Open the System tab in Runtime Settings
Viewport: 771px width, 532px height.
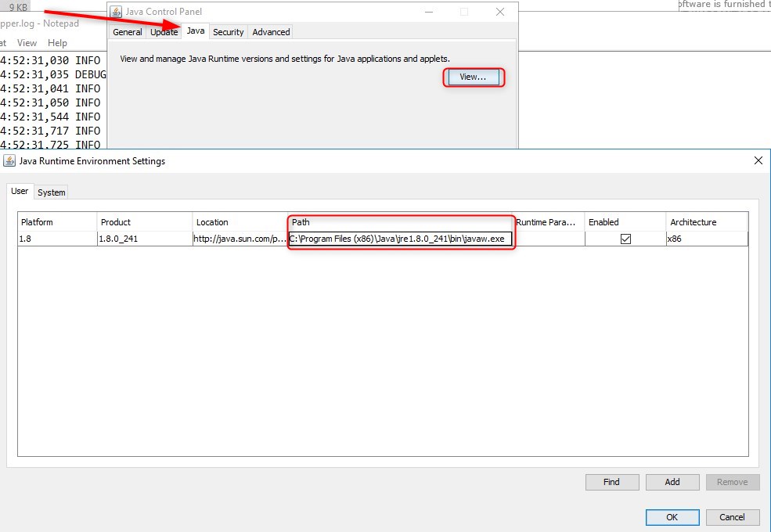pyautogui.click(x=51, y=192)
